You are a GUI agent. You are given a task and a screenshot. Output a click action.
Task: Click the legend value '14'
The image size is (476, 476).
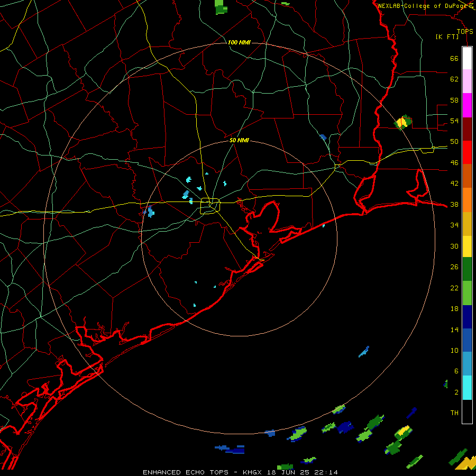(454, 329)
